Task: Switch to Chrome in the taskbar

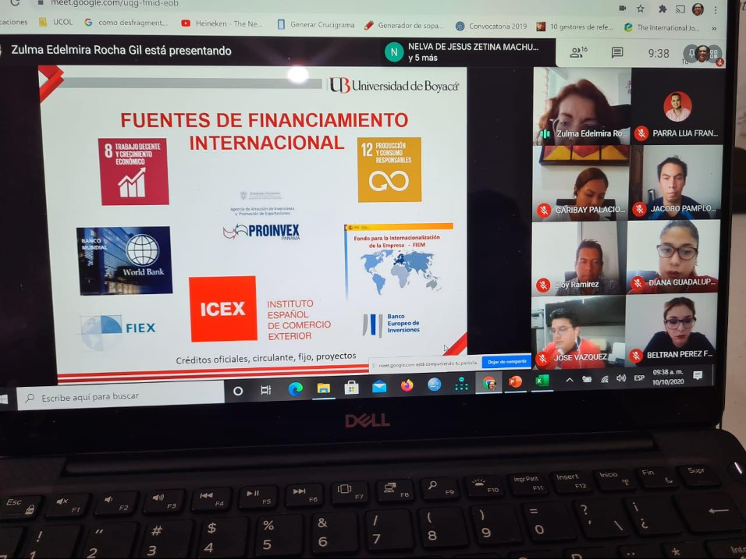Action: [488, 383]
